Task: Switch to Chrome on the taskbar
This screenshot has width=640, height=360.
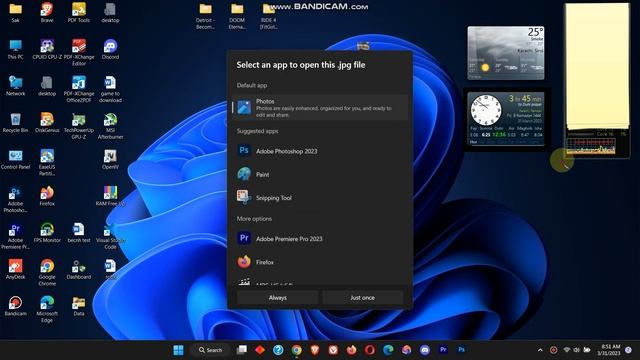Action: (297, 350)
